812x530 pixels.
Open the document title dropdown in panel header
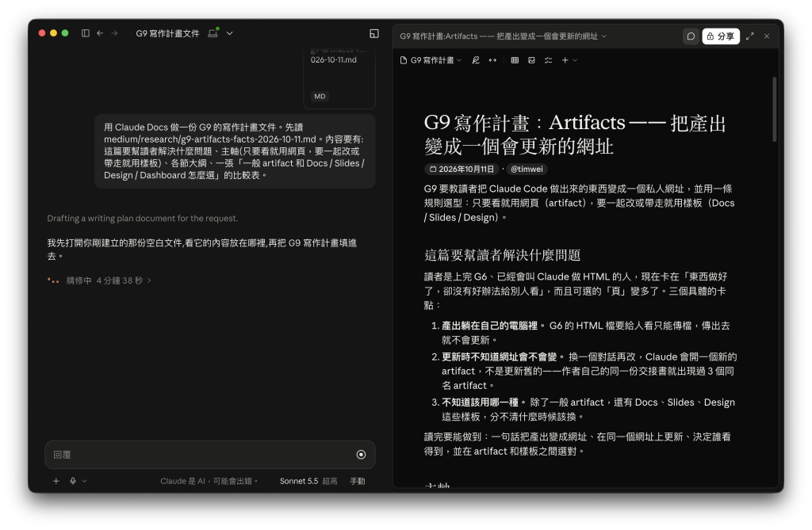click(x=603, y=36)
